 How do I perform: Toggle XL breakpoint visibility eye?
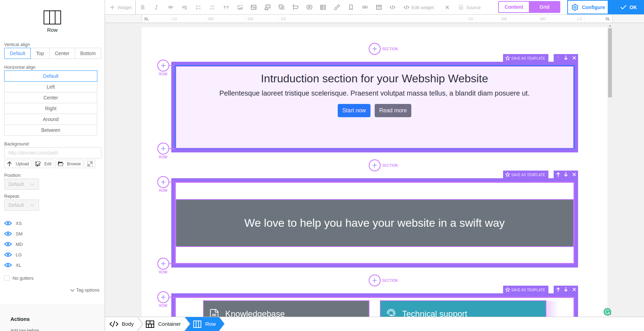click(8, 265)
